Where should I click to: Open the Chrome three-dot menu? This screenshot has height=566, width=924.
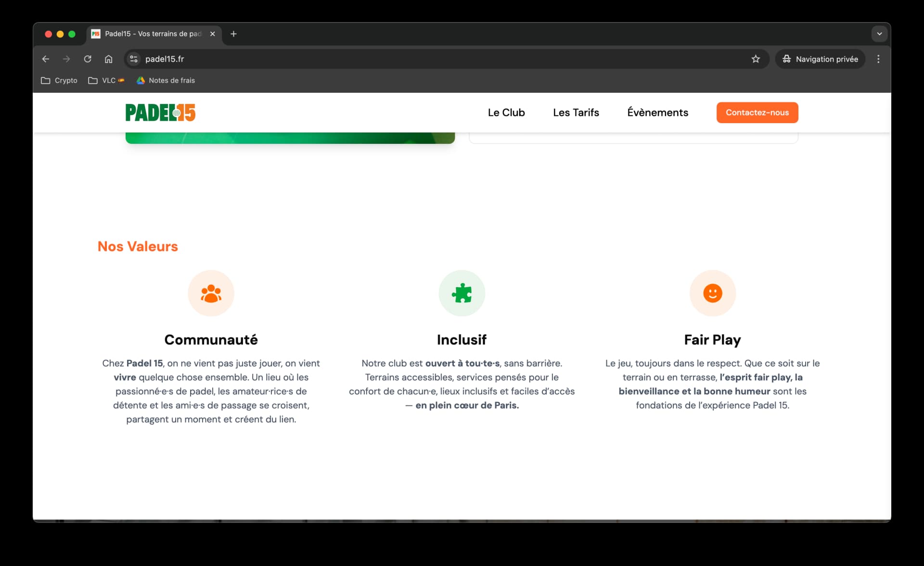point(878,59)
